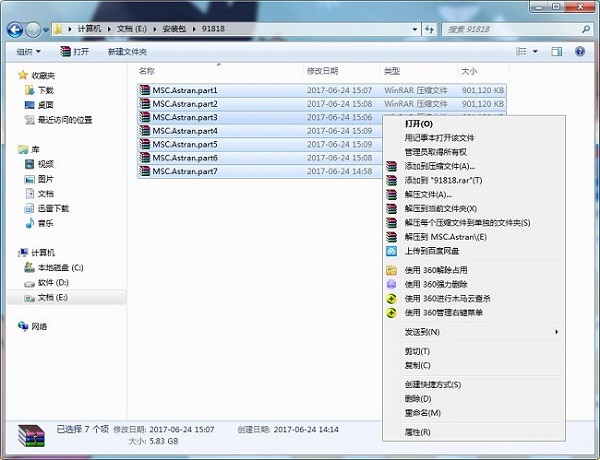Expand address bar history dropdown arrow

click(x=415, y=29)
